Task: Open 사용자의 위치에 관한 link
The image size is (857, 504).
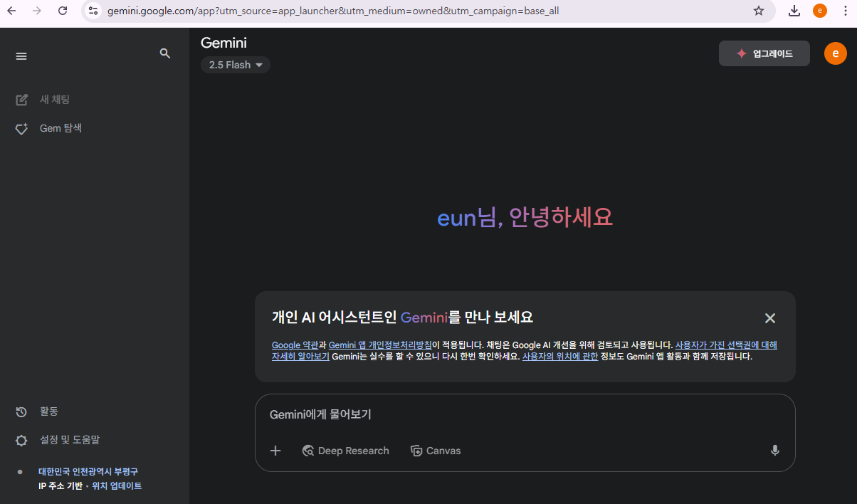Action: click(x=560, y=357)
